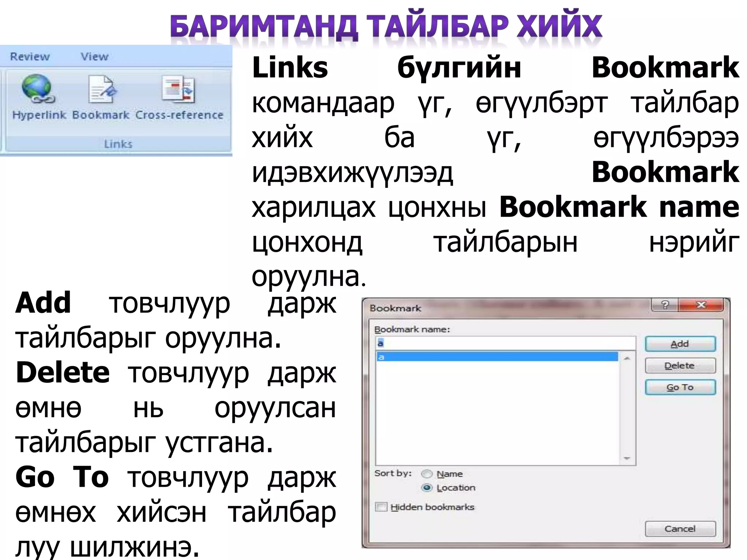747x560 pixels.
Task: Click the Cross-reference icon
Action: 178,89
